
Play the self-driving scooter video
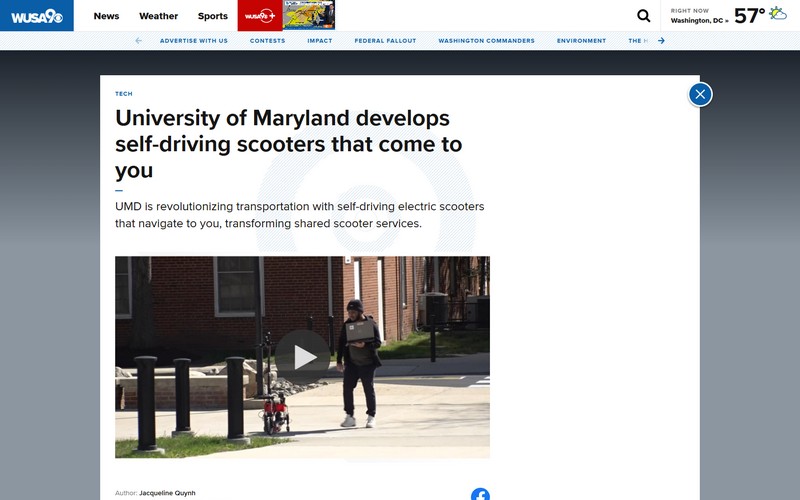coord(303,357)
